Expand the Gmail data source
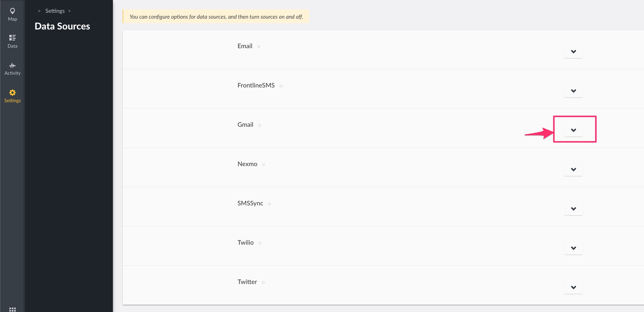Image resolution: width=644 pixels, height=312 pixels. pyautogui.click(x=573, y=130)
